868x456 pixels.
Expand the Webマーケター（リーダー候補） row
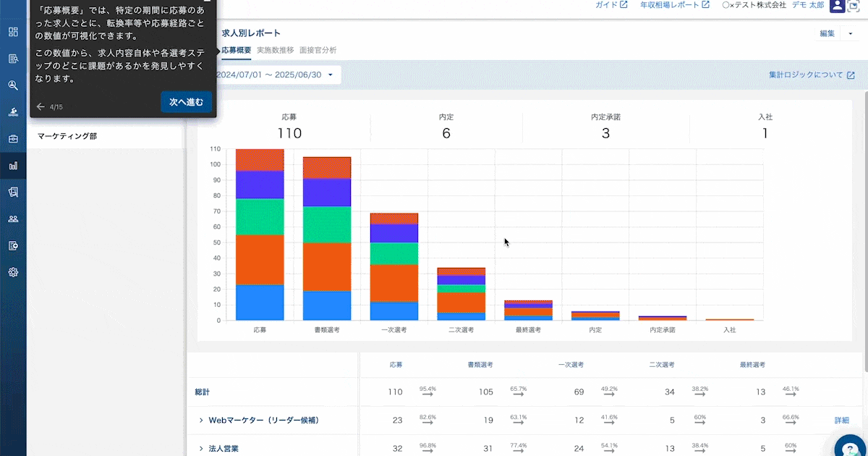202,420
